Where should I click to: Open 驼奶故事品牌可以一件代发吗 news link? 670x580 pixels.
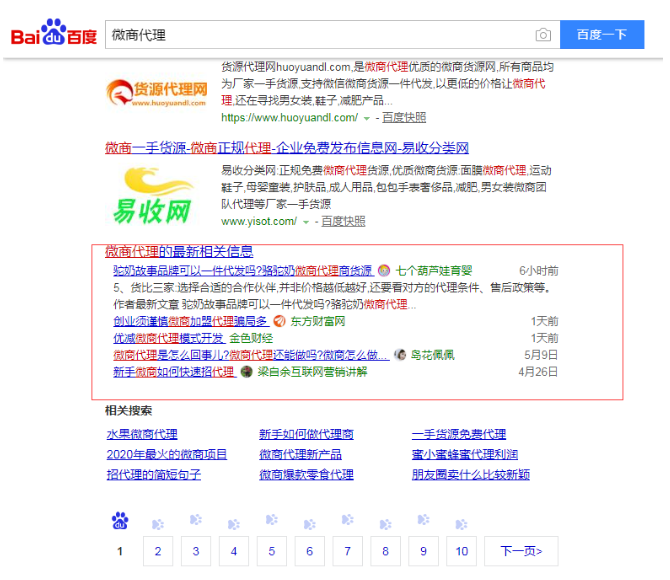(244, 271)
